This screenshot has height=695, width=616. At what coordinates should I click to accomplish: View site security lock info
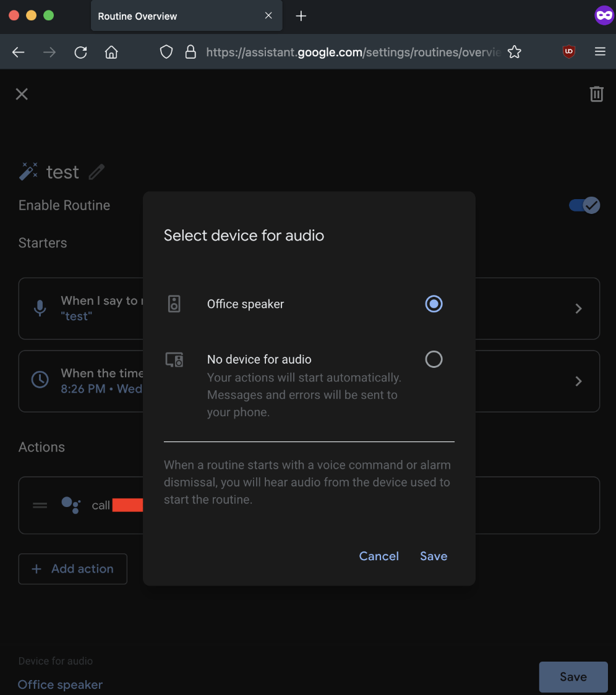pyautogui.click(x=190, y=52)
